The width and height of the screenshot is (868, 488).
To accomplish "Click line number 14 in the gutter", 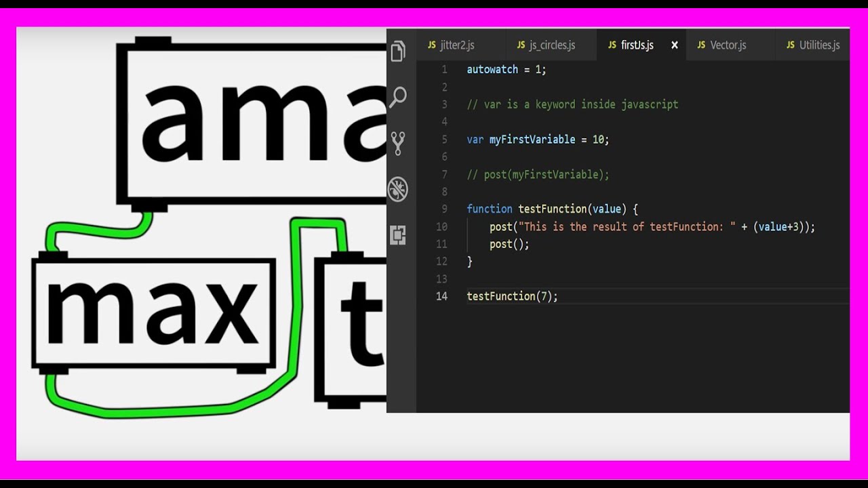I will 441,296.
